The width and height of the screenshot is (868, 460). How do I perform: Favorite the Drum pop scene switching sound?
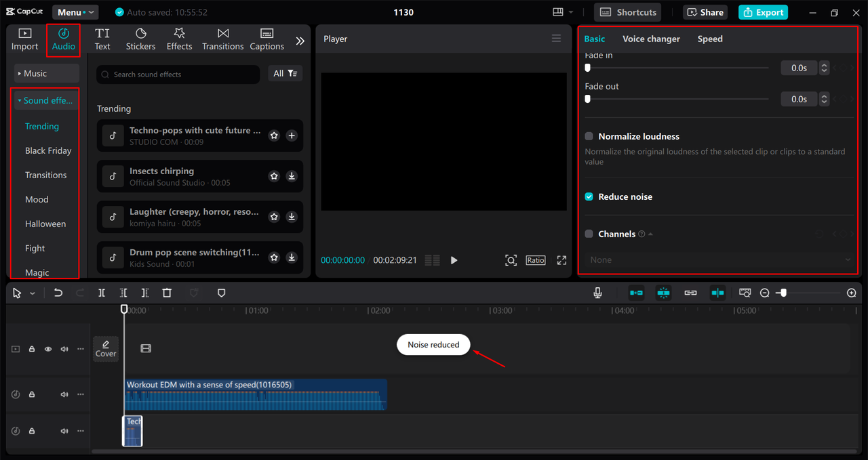pos(274,257)
